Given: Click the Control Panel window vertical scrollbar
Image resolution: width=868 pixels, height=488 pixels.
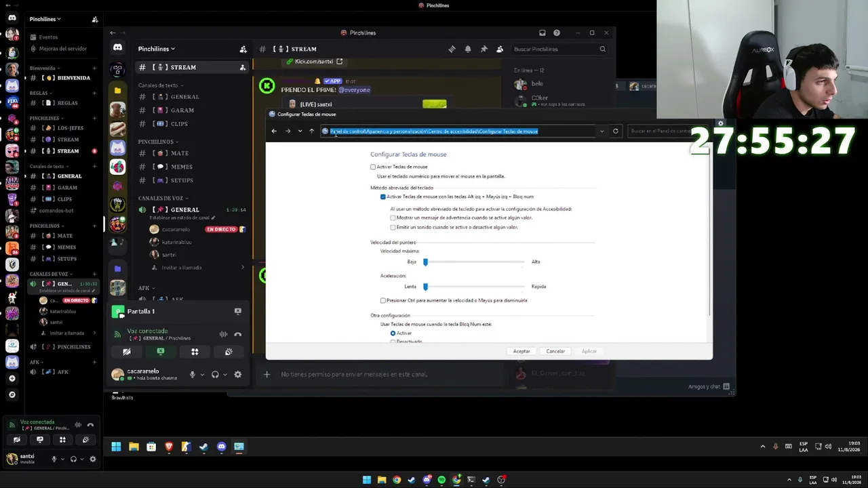Looking at the screenshot, I should point(709,230).
